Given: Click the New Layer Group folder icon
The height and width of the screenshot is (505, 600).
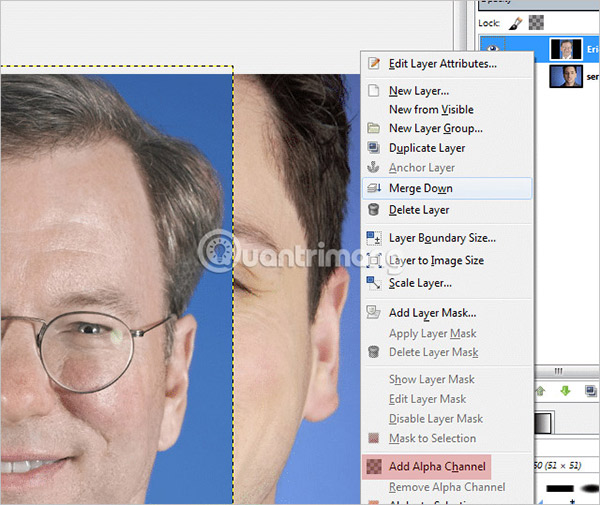Looking at the screenshot, I should [373, 128].
